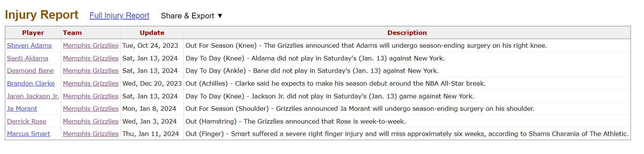
Task: Go to Desmond Bane's profile
Action: (30, 71)
